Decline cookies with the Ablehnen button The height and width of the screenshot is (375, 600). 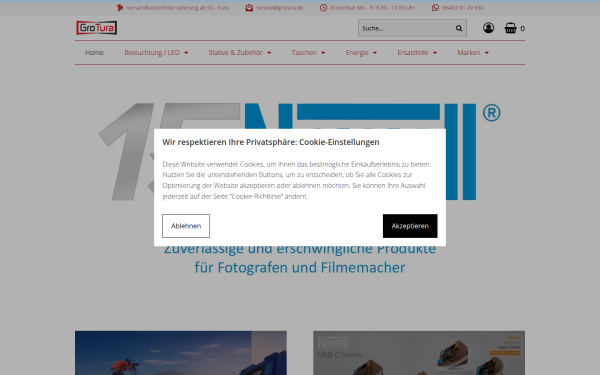pyautogui.click(x=186, y=226)
